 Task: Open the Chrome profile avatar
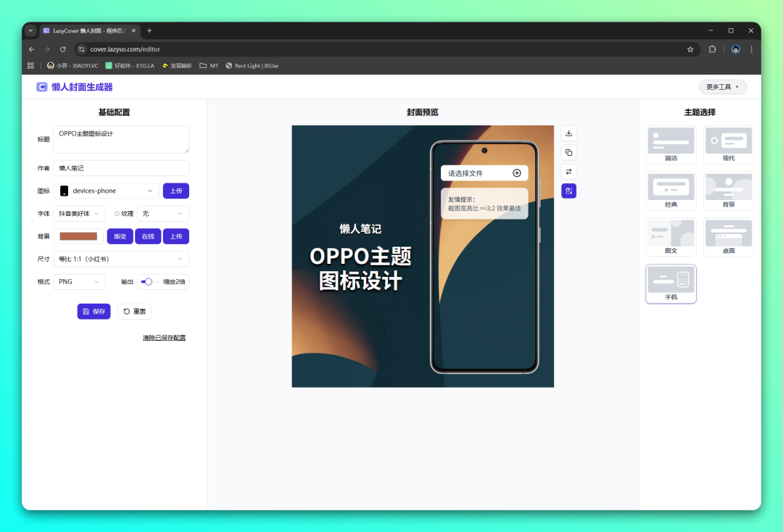click(x=736, y=49)
